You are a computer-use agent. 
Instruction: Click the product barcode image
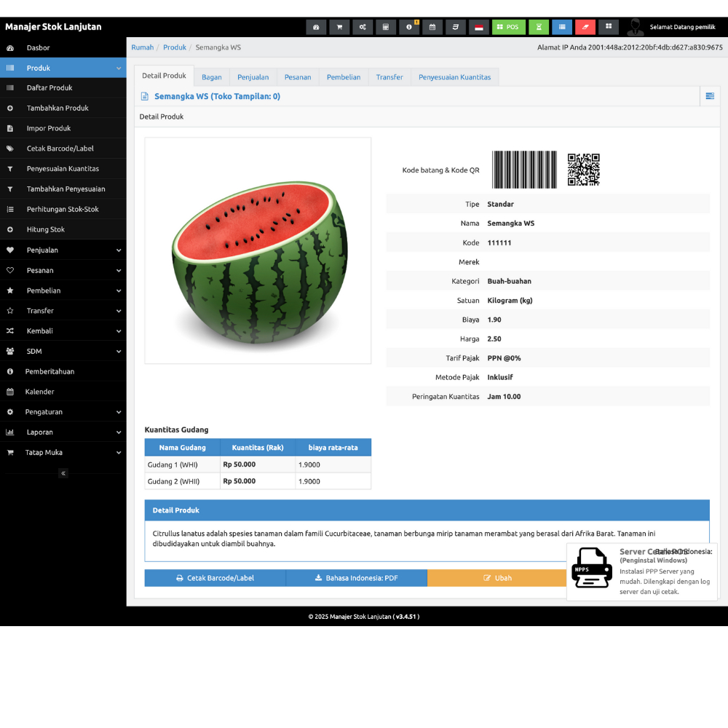click(x=524, y=170)
